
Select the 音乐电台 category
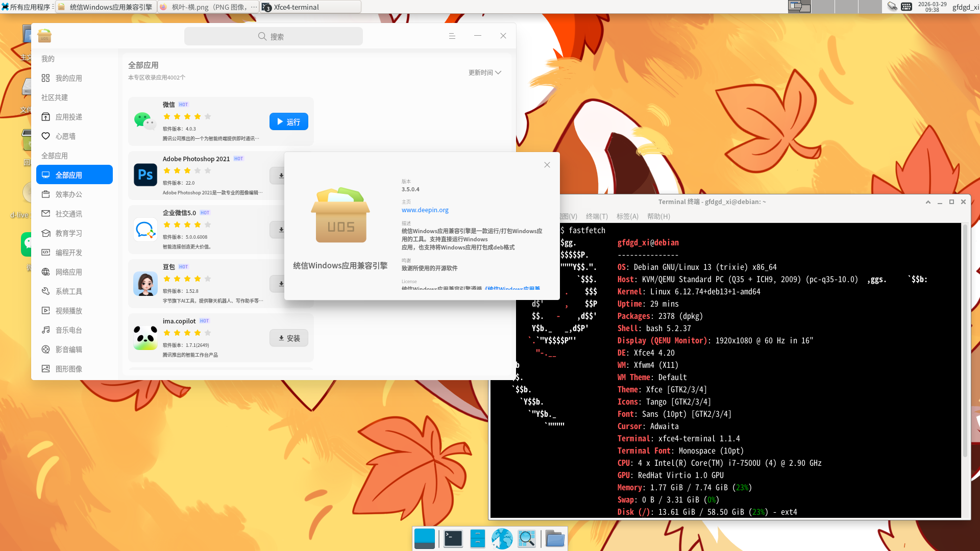68,330
